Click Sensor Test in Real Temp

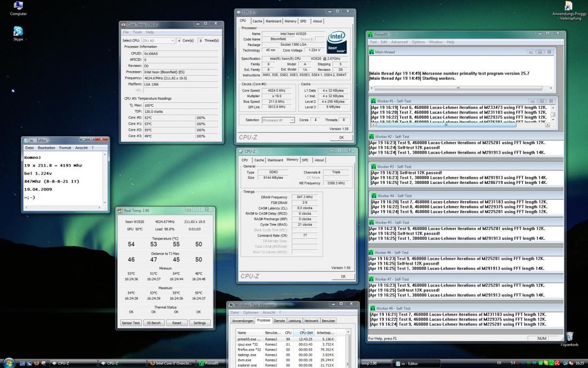click(131, 323)
